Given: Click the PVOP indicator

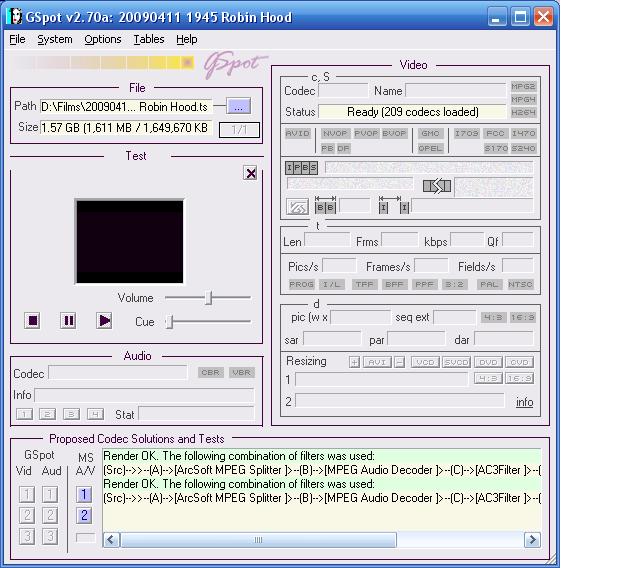Looking at the screenshot, I should 366,133.
